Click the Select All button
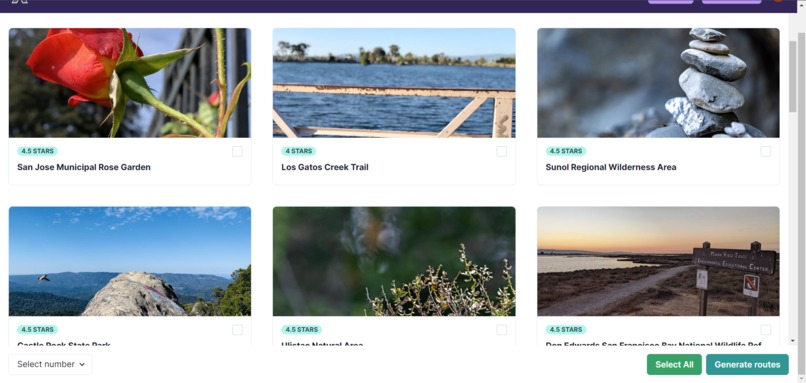 point(674,364)
